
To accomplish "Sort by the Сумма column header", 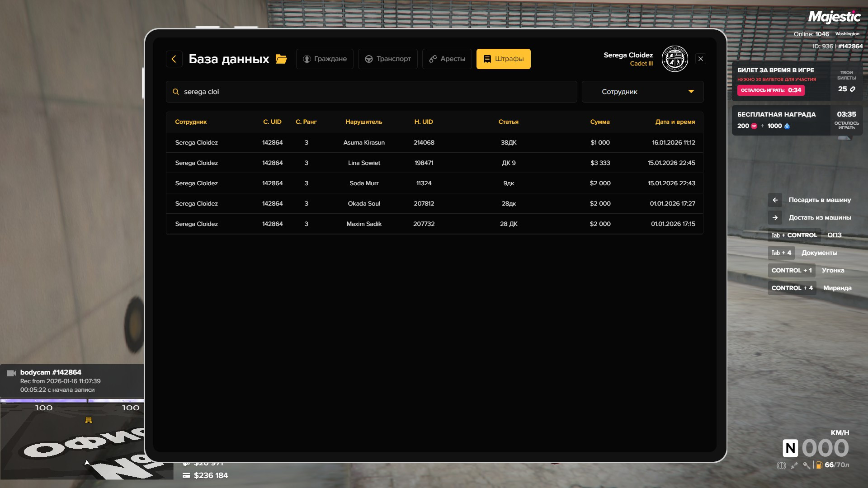I will pos(600,122).
